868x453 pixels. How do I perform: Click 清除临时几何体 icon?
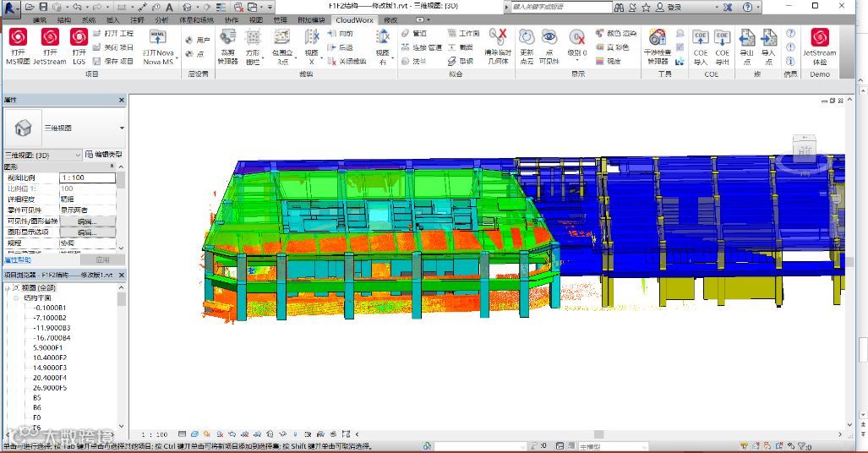click(498, 38)
